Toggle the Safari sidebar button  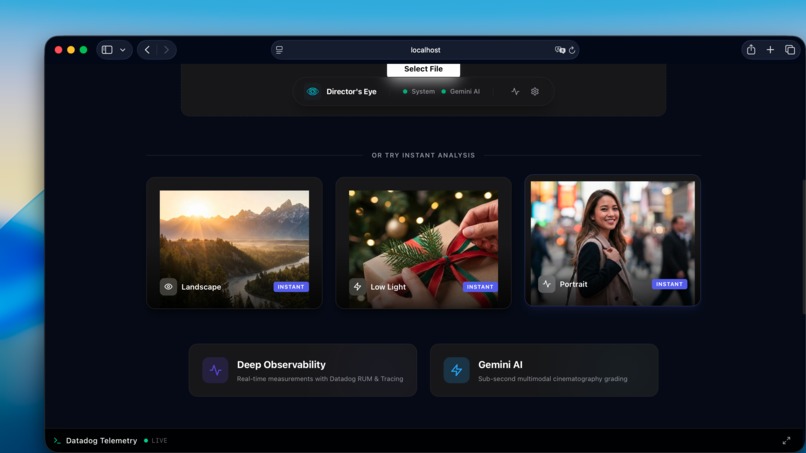point(107,50)
